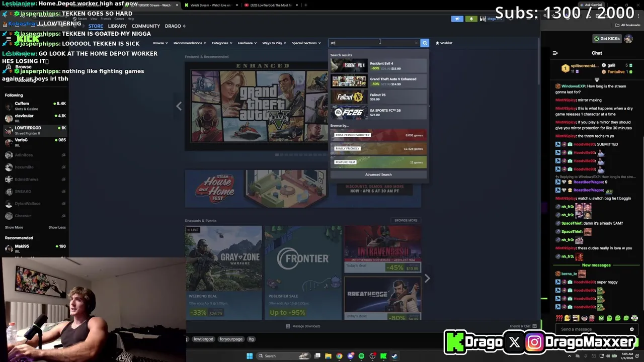Open the Special Sections dropdown

(306, 43)
